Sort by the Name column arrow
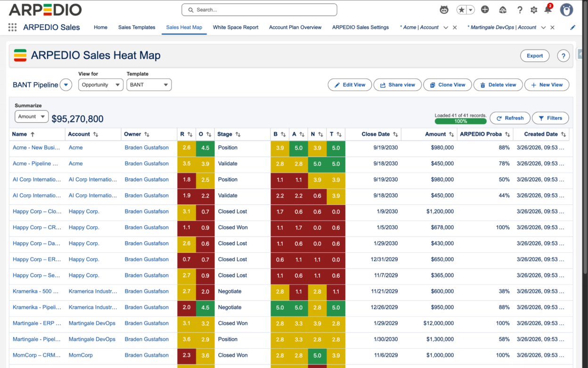This screenshot has width=588, height=368. click(x=33, y=134)
